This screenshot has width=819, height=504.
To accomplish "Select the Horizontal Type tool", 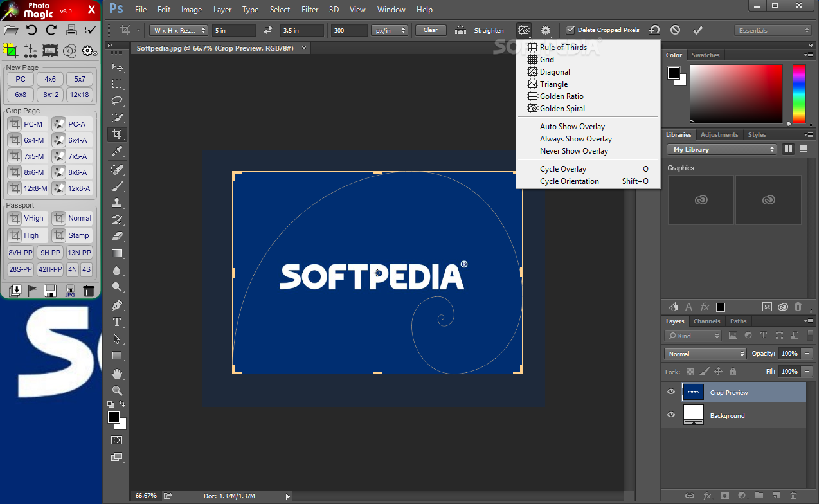I will click(x=117, y=321).
